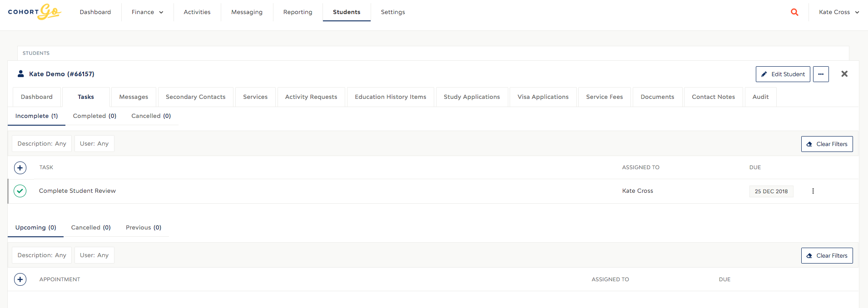Image resolution: width=868 pixels, height=308 pixels.
Task: Open the tasks Description: Any filter
Action: pos(42,144)
